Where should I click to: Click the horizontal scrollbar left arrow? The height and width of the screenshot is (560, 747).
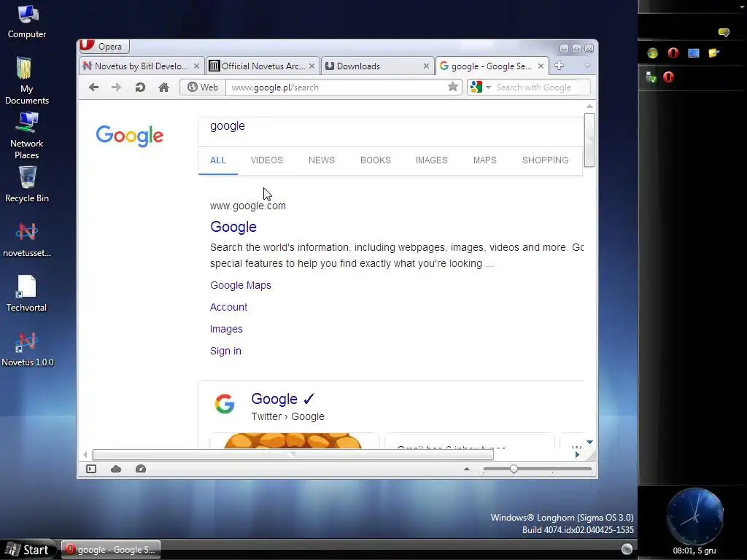(x=85, y=454)
